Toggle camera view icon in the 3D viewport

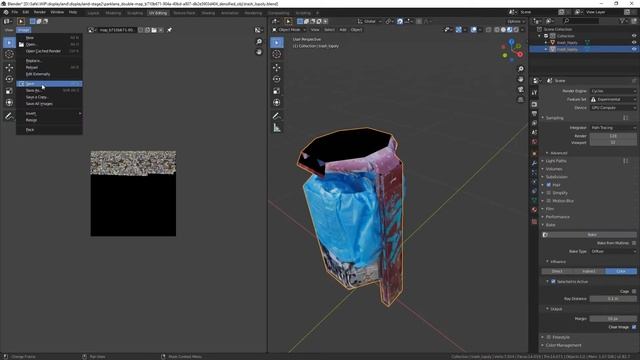click(x=520, y=89)
